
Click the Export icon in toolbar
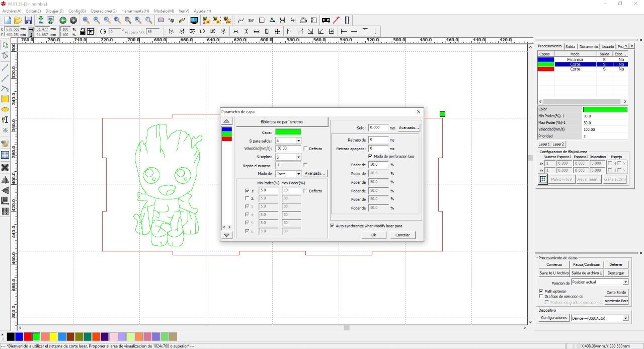click(x=50, y=20)
